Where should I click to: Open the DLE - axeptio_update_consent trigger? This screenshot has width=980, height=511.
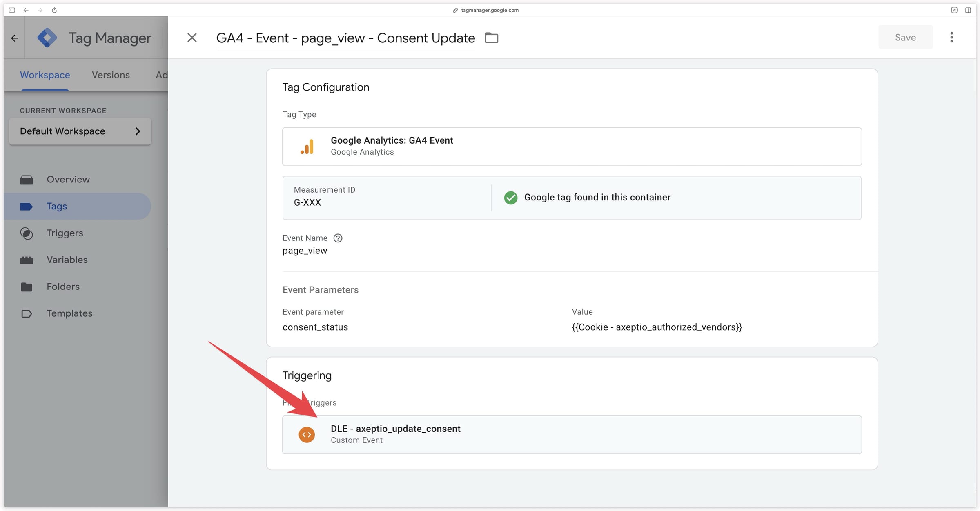point(572,435)
